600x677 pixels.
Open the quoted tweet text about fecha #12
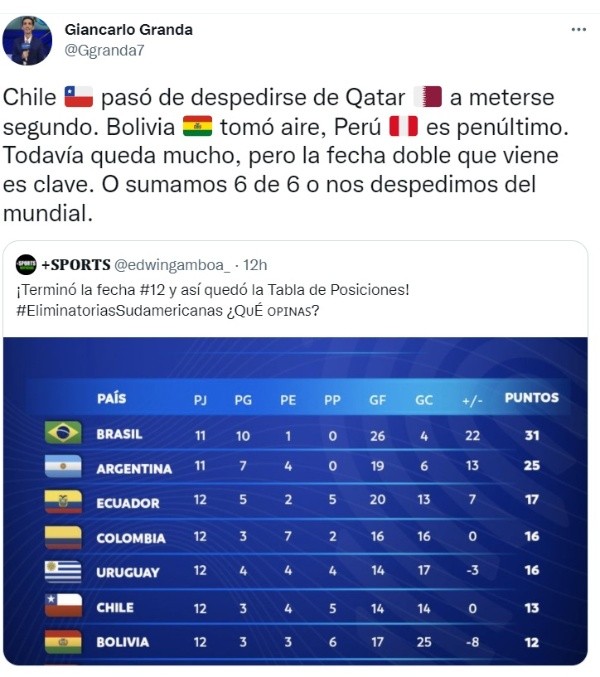pyautogui.click(x=212, y=290)
